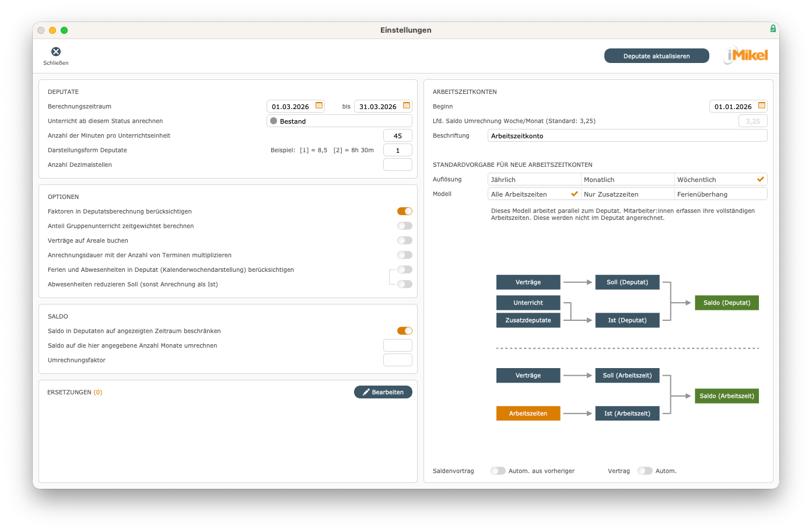This screenshot has width=812, height=532.
Task: Click the Schließen close icon
Action: click(56, 52)
